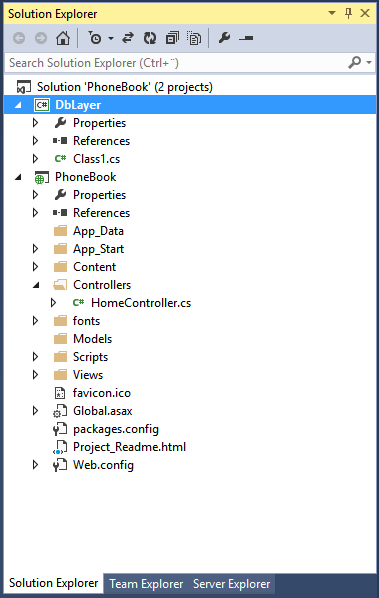Click the Collapse All icon
The image size is (379, 598).
[x=172, y=38]
